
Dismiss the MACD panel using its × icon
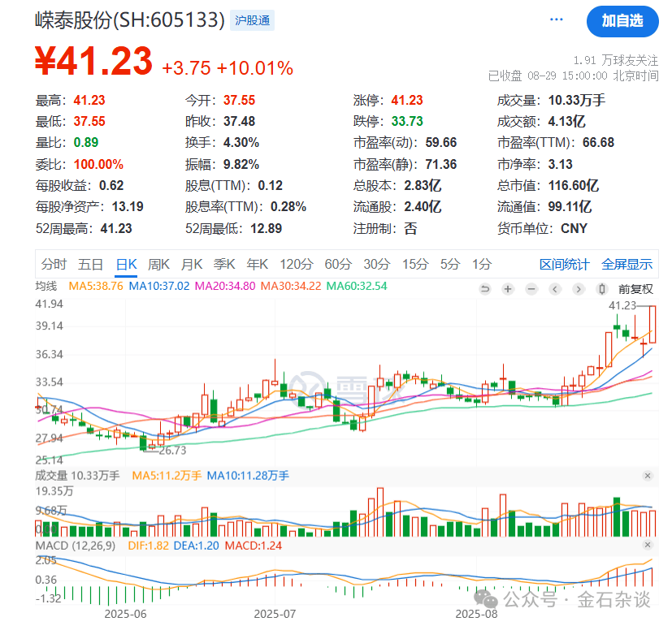(x=648, y=546)
